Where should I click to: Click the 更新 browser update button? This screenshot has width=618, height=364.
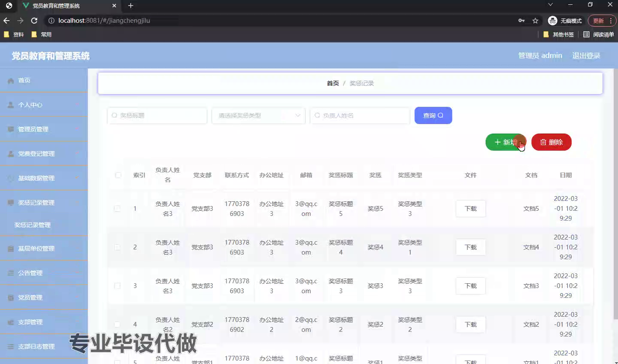[602, 21]
